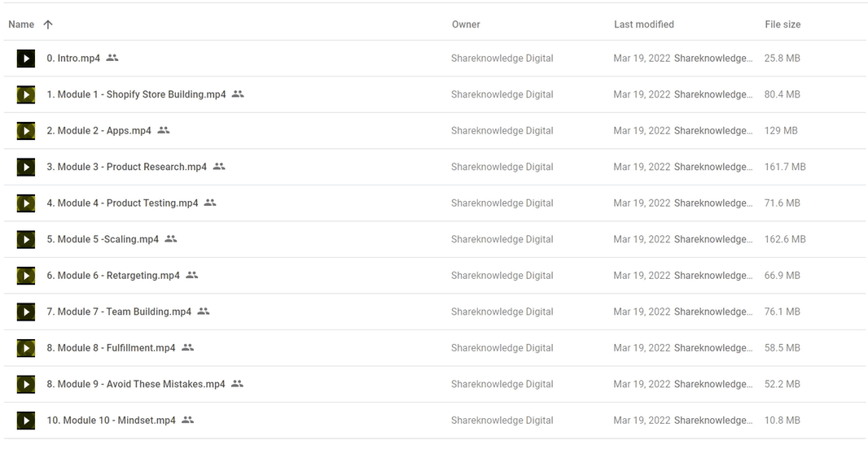Sort by Last modified column header
The height and width of the screenshot is (449, 868).
click(644, 24)
